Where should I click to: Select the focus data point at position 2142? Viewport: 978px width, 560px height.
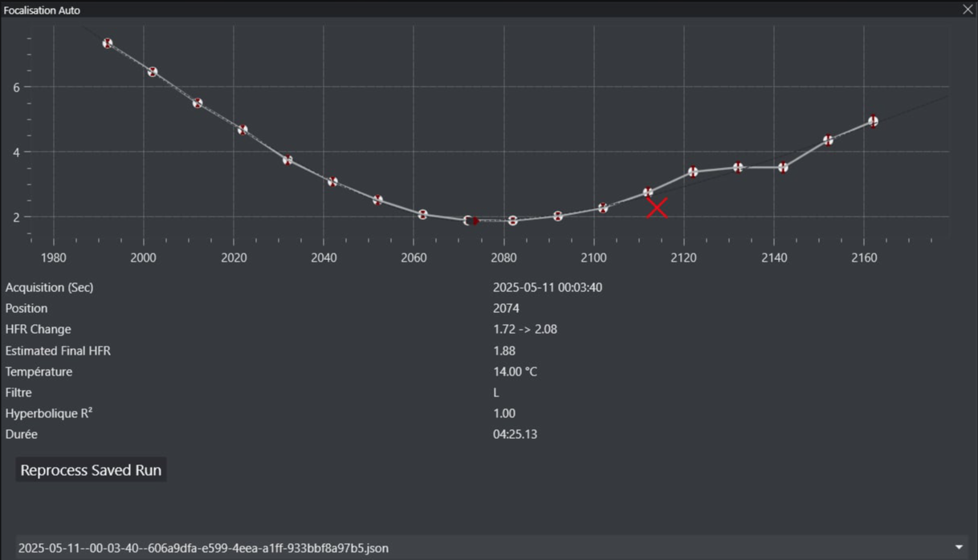coord(783,168)
